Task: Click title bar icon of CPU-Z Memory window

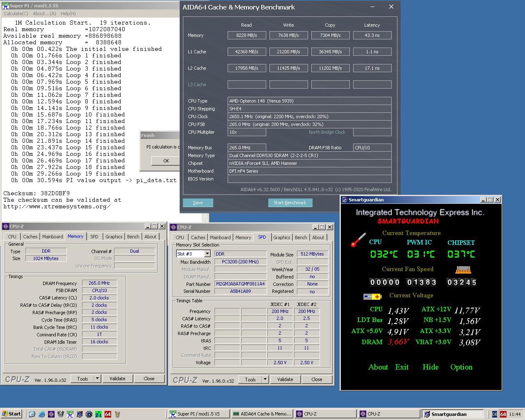Action: (5, 226)
